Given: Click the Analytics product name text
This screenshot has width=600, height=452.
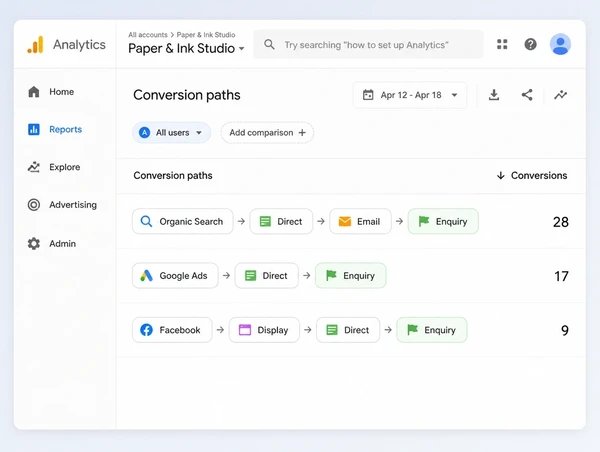Looking at the screenshot, I should tap(79, 45).
